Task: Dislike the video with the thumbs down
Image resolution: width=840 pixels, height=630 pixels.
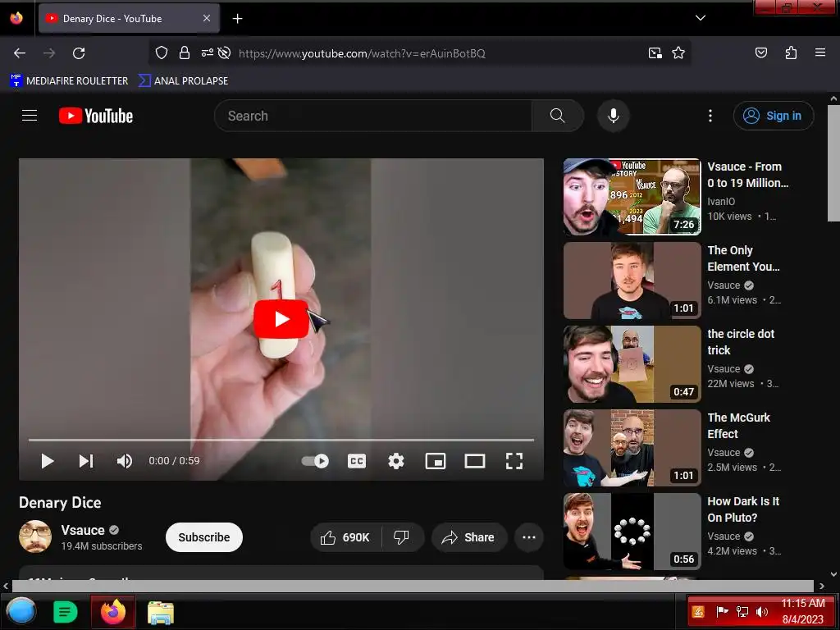Action: point(402,537)
